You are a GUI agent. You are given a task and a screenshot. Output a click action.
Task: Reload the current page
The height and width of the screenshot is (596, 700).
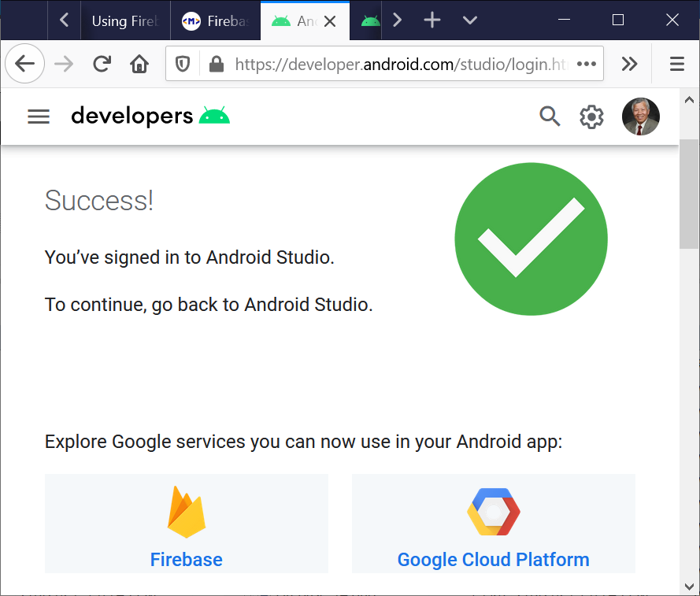(102, 64)
